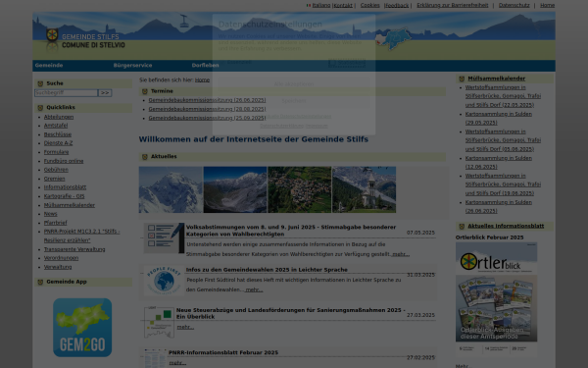Click the glacier valley photo in Aktuelles
Image resolution: width=588 pixels, height=368 pixels.
(235, 189)
